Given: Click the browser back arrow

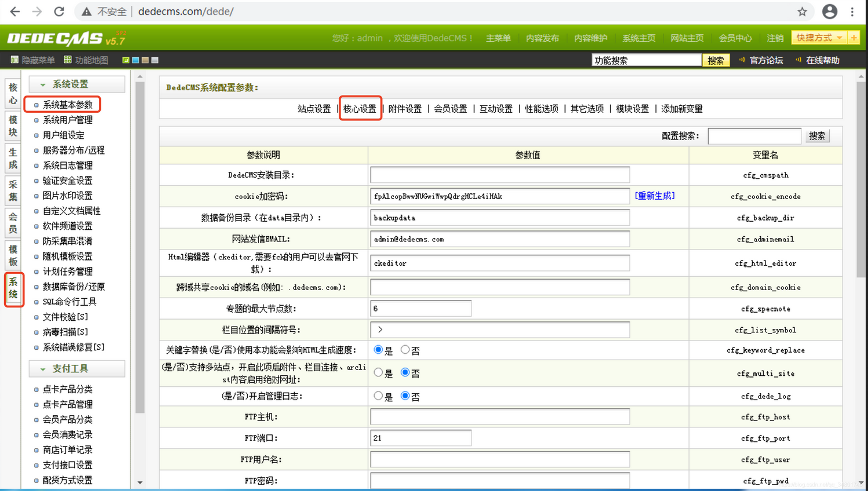Looking at the screenshot, I should pos(14,12).
